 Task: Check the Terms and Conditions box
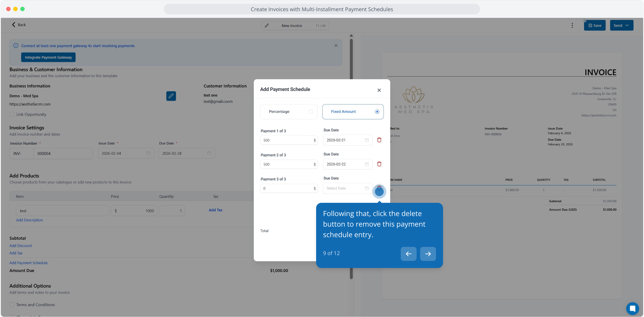(12, 305)
